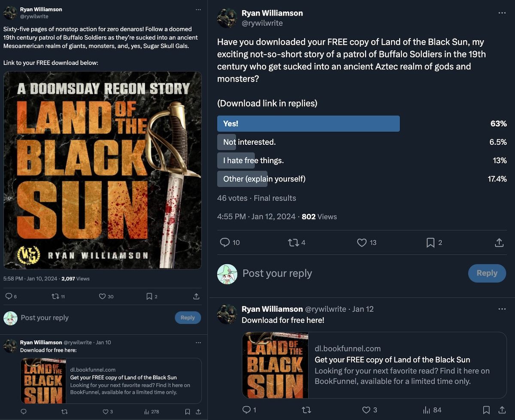The width and height of the screenshot is (515, 420).
Task: Click the blue Reply button
Action: click(x=487, y=273)
